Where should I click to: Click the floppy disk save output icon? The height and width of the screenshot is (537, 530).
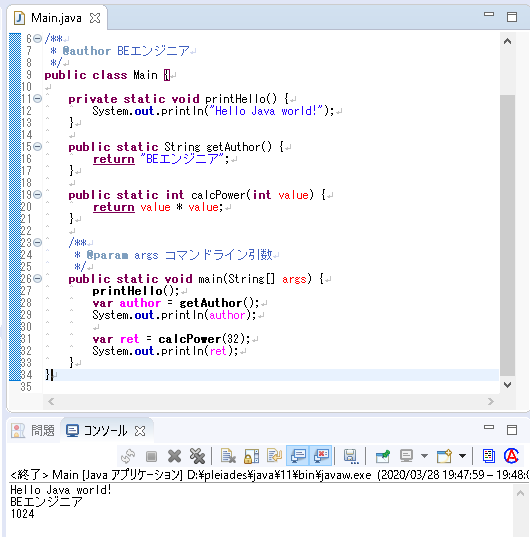(351, 456)
